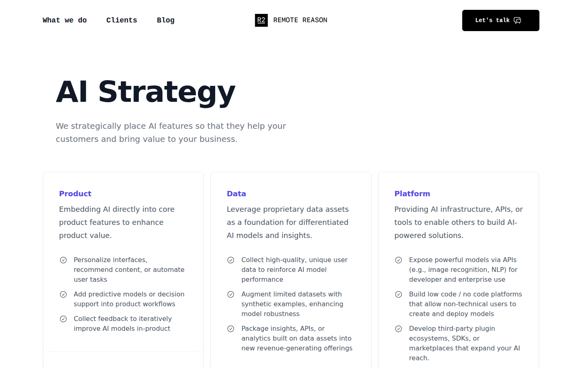
Task: Select the Product card heading
Action: tap(75, 193)
